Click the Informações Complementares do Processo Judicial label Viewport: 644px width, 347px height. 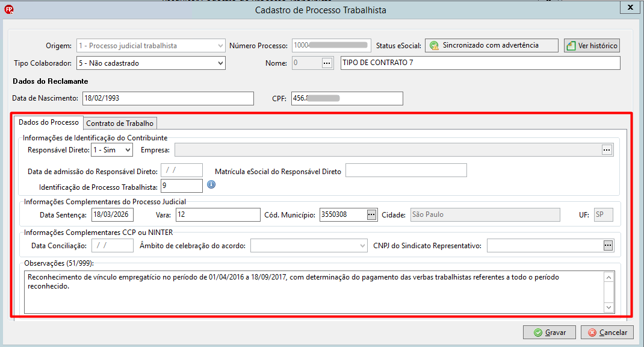(x=105, y=202)
